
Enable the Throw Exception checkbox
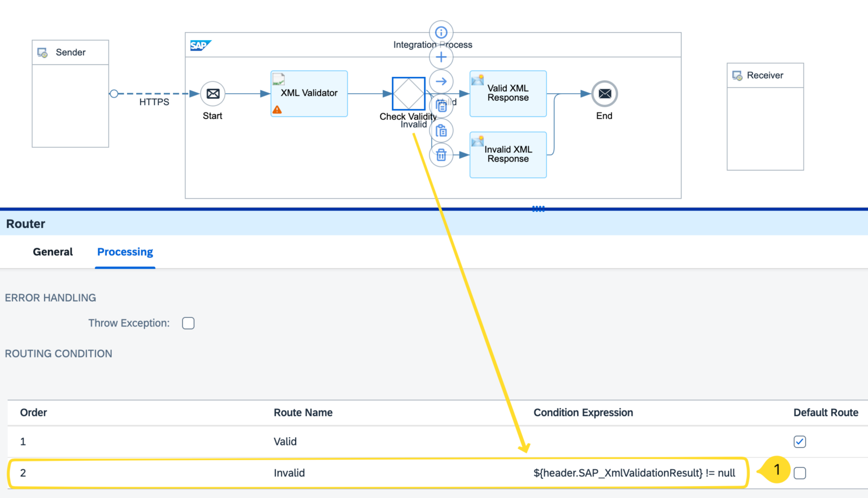(188, 323)
